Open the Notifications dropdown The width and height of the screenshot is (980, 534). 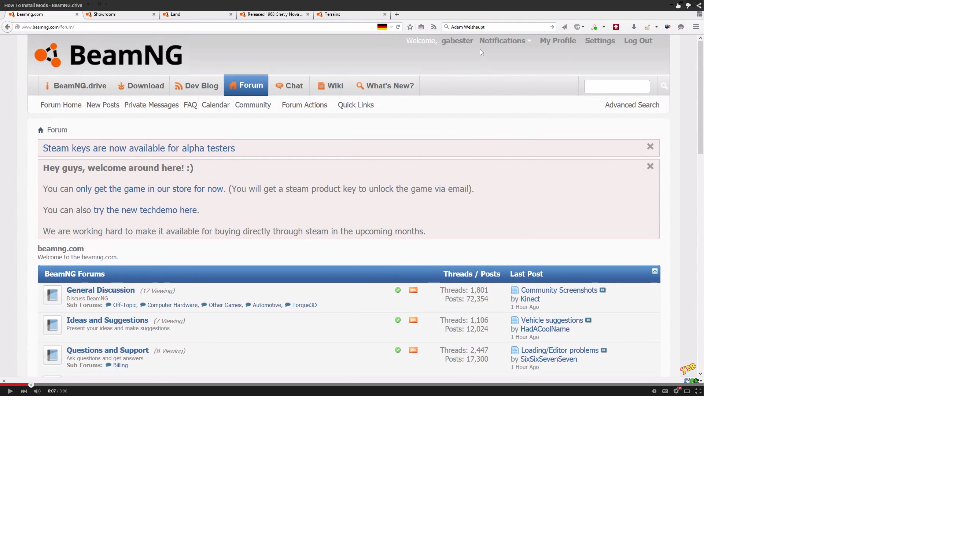(505, 41)
